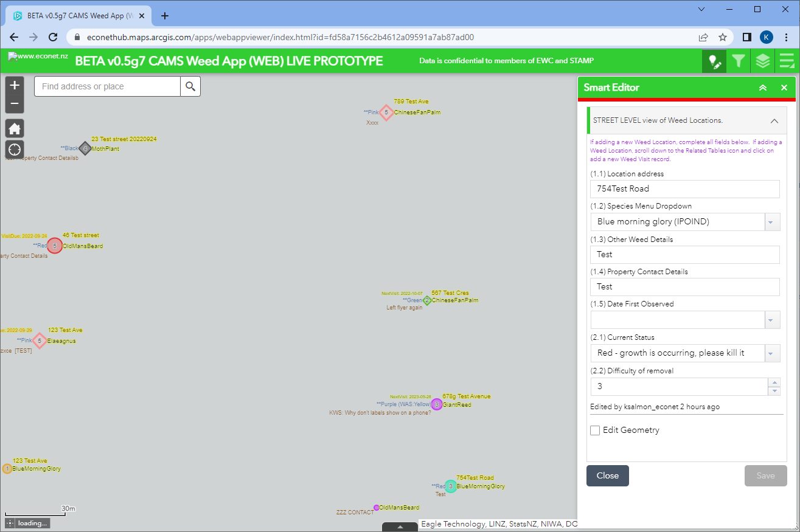Open the Filter tool in the green toolbar
800x532 pixels.
[x=739, y=61]
